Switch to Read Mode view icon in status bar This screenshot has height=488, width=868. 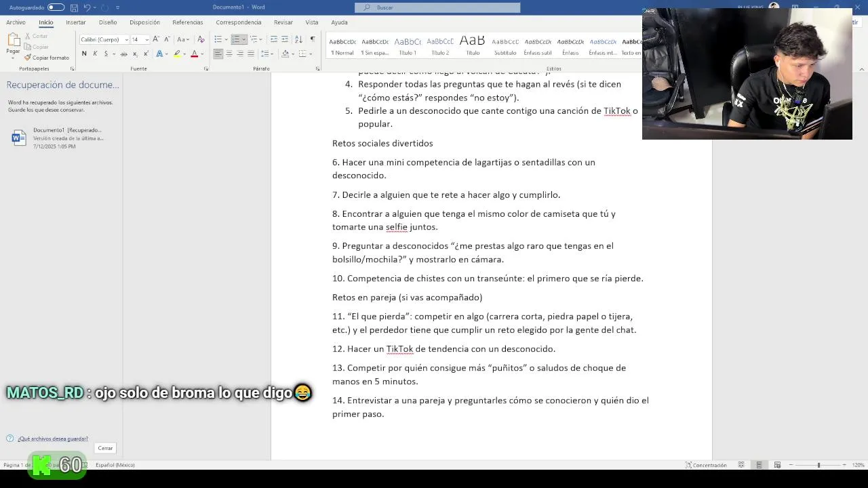click(741, 465)
